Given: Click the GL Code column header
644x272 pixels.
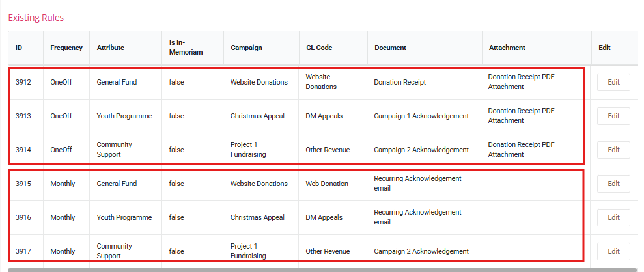Looking at the screenshot, I should point(319,48).
